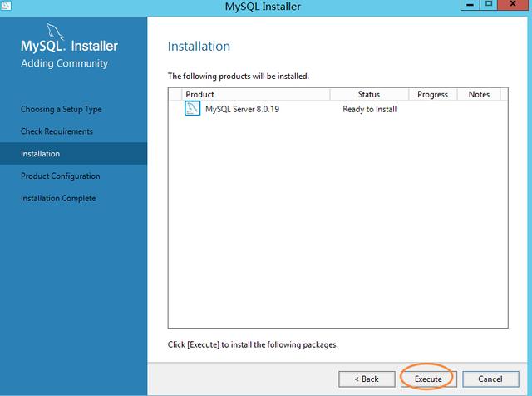Click the Adding Community subtitle text
This screenshot has width=532, height=396.
click(x=65, y=63)
